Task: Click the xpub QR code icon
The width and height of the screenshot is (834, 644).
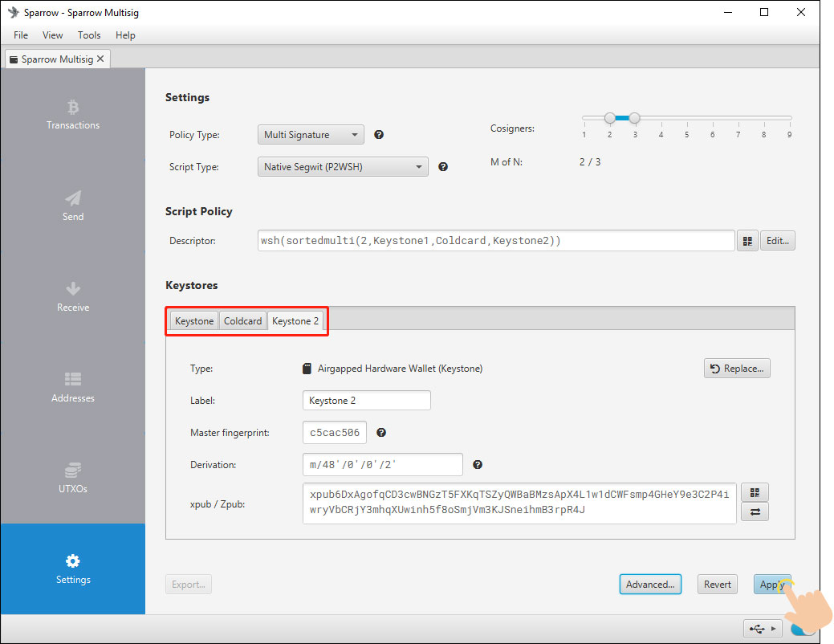Action: tap(755, 492)
